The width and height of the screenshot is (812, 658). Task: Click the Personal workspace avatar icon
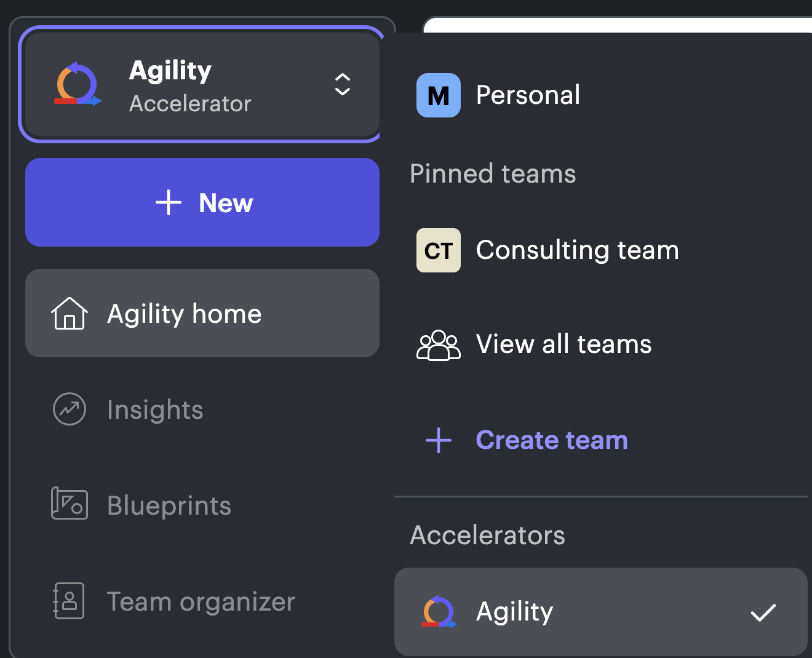pyautogui.click(x=438, y=95)
